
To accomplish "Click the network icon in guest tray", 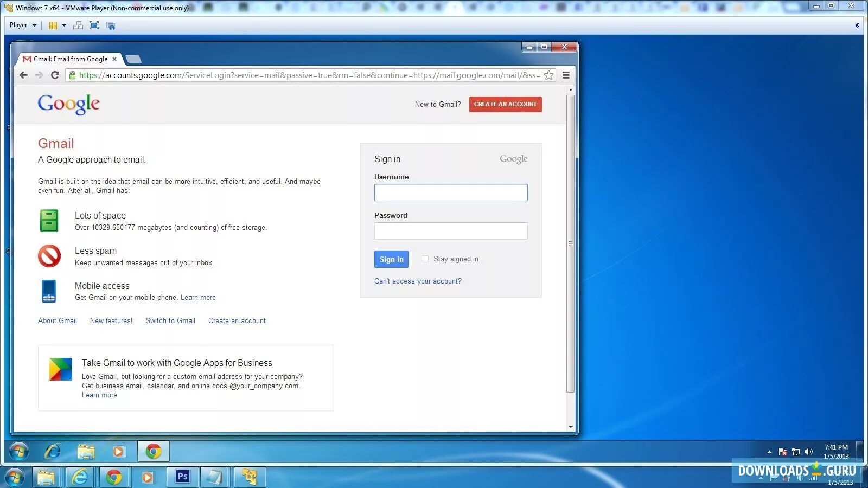I will click(x=796, y=452).
